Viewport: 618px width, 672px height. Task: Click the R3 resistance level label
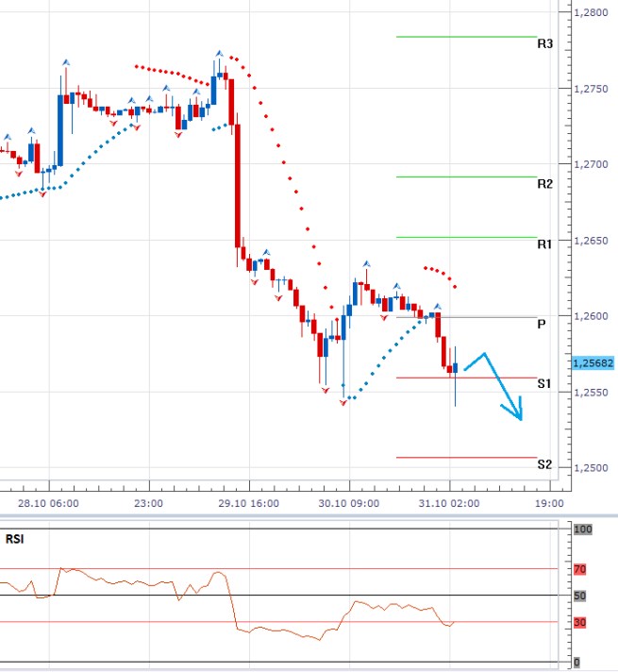(x=544, y=44)
